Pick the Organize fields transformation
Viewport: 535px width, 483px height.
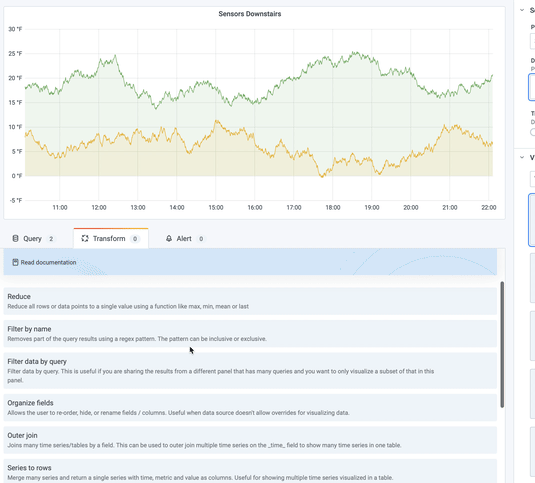[250, 408]
